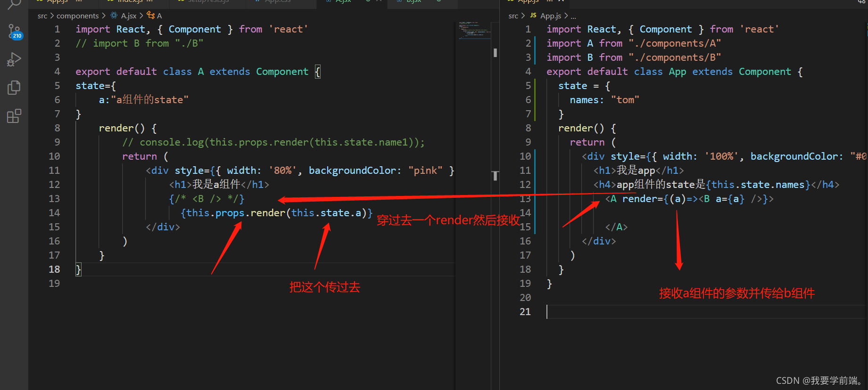Open the Extensions view
The width and height of the screenshot is (868, 390).
click(14, 116)
